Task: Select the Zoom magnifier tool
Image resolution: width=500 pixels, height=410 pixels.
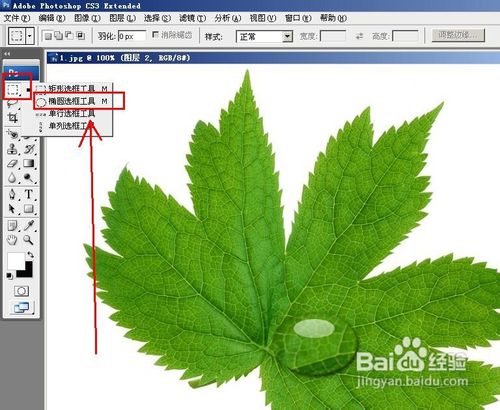Action: point(29,240)
